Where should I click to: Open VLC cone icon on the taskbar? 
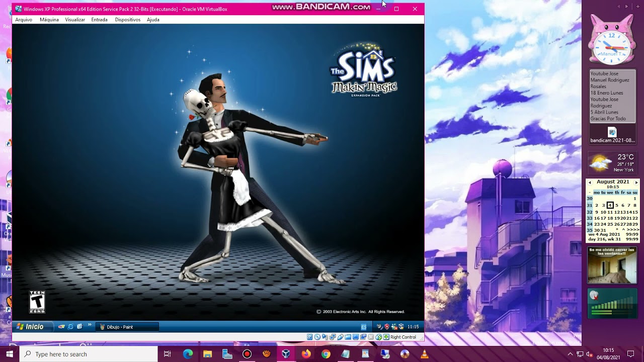[424, 354]
